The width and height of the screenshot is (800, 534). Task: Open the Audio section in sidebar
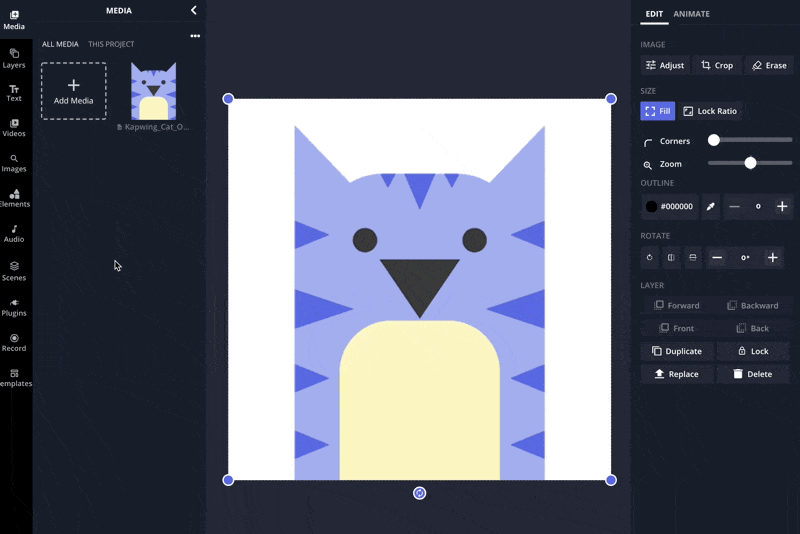(x=14, y=233)
